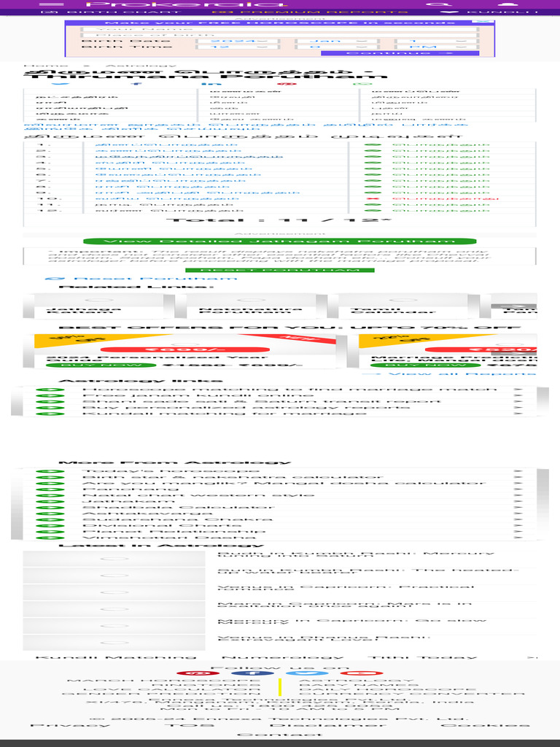
Task: Click the YouTube icon under Follow us on
Action: click(362, 673)
